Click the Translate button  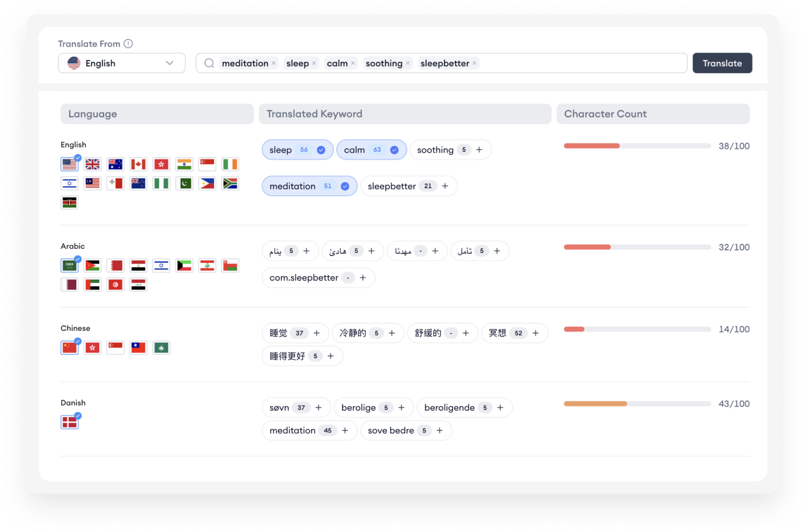[x=722, y=63]
